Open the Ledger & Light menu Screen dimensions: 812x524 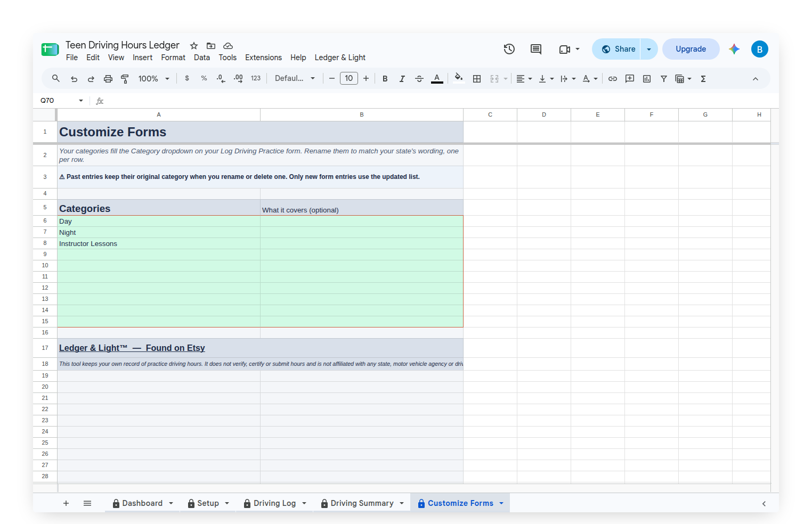pos(340,58)
